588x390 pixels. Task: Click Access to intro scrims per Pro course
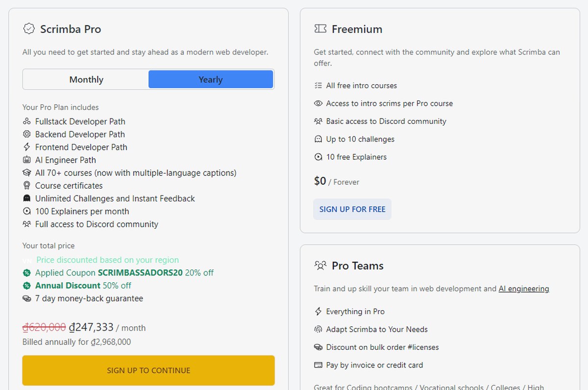pyautogui.click(x=390, y=103)
